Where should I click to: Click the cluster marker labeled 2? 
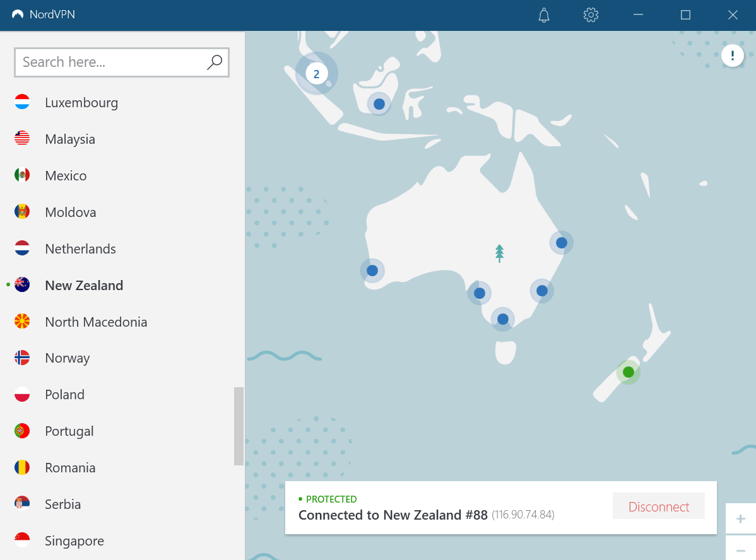click(x=316, y=73)
